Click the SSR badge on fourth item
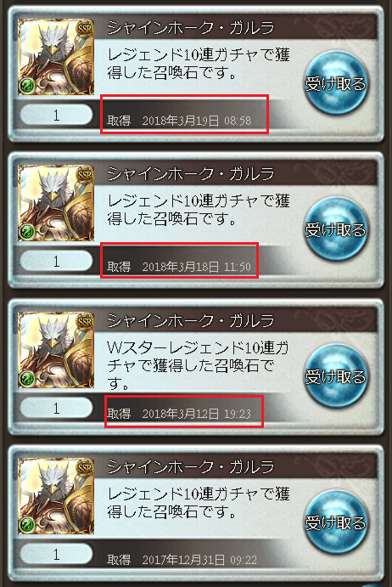 coord(85,467)
